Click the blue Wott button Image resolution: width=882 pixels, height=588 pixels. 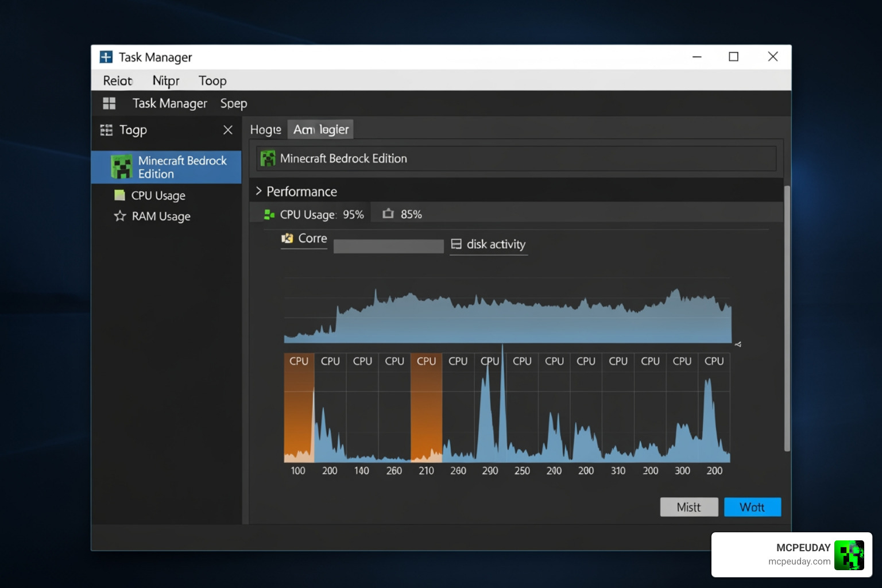[752, 507]
